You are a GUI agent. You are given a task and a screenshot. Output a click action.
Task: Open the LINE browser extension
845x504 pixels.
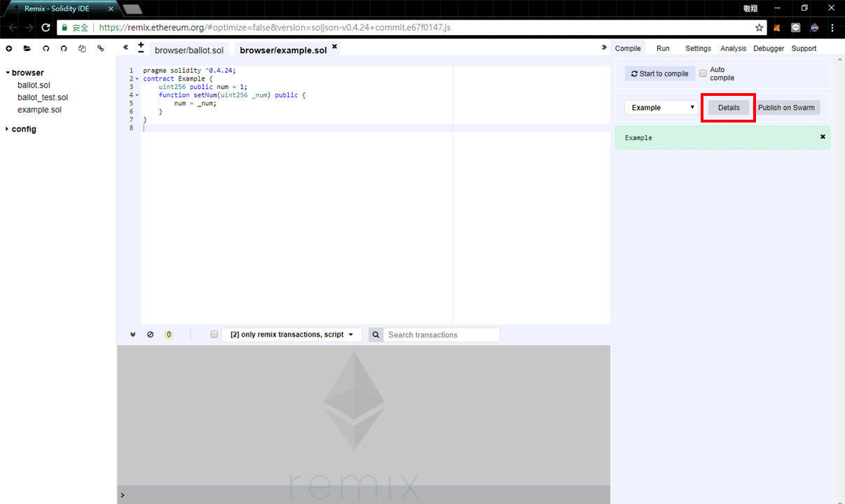click(796, 28)
